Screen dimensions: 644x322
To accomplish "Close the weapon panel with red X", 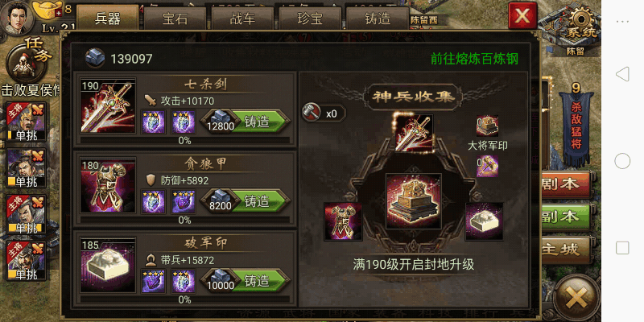I will [x=522, y=15].
